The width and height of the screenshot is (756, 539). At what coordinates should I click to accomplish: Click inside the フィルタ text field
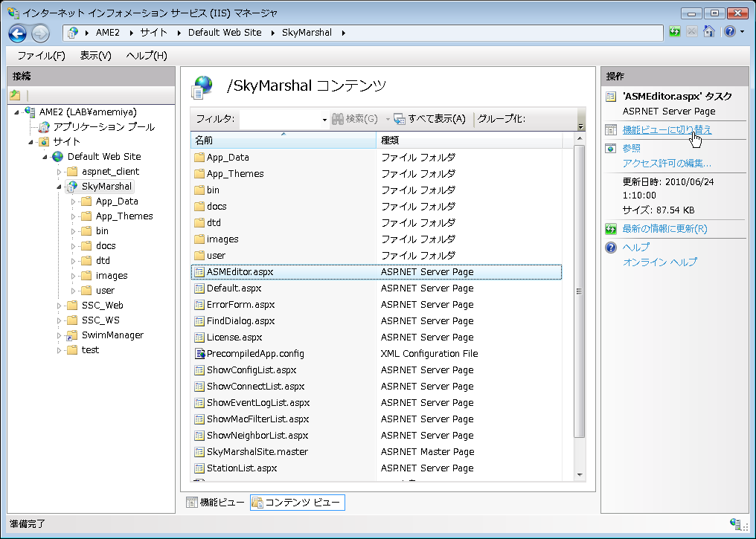(x=280, y=119)
